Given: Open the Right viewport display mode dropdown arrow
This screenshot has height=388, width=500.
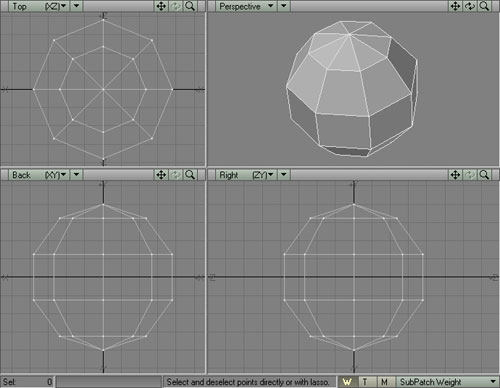Looking at the screenshot, I should (284, 175).
